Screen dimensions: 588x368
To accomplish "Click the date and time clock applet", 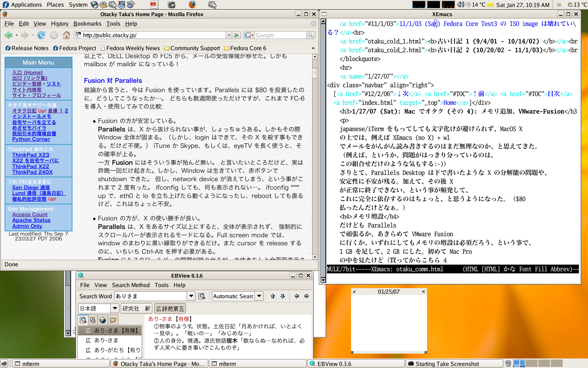I will (x=523, y=5).
